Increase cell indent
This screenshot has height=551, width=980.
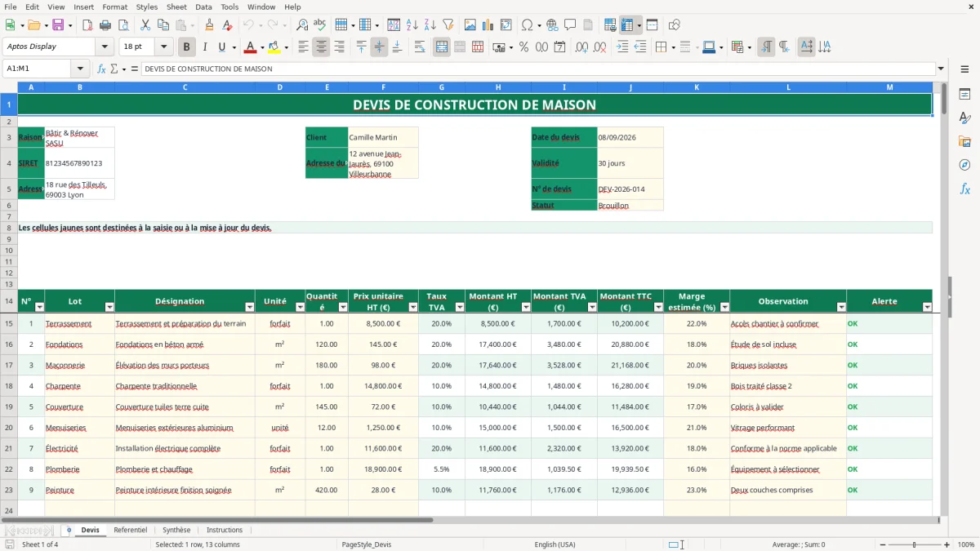622,47
